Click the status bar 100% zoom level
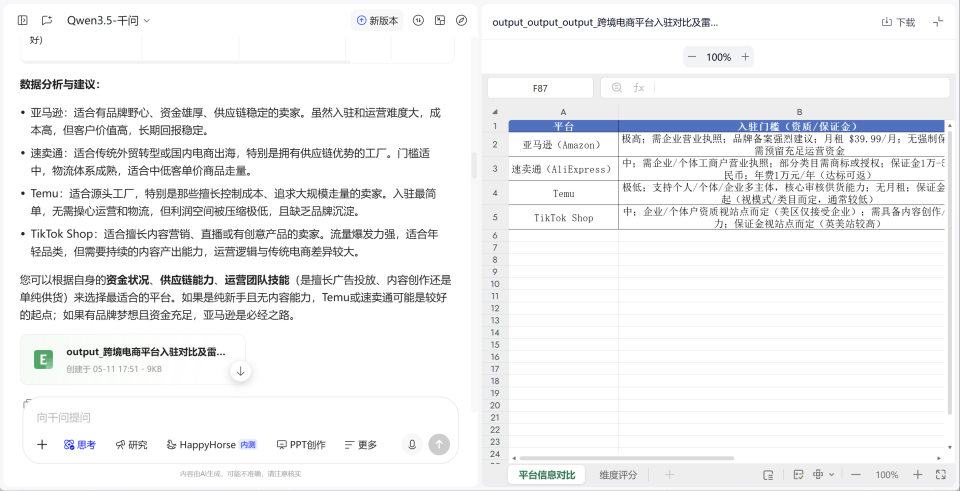 [887, 474]
